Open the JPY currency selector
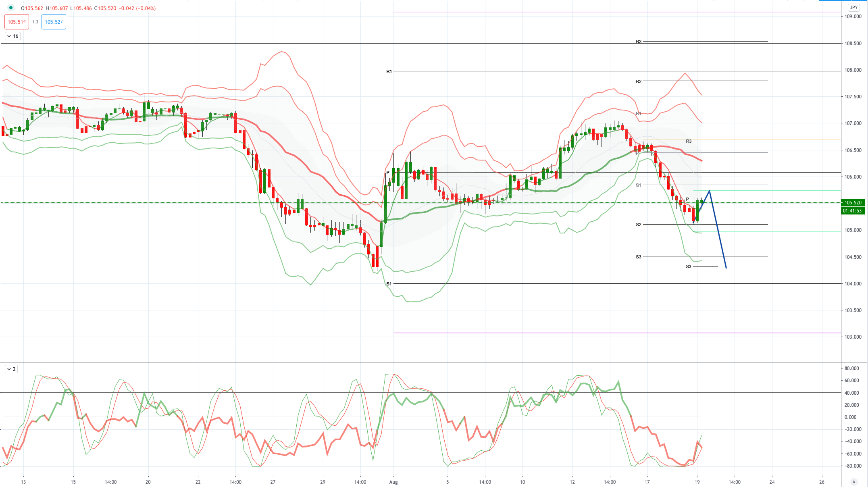 tap(854, 7)
